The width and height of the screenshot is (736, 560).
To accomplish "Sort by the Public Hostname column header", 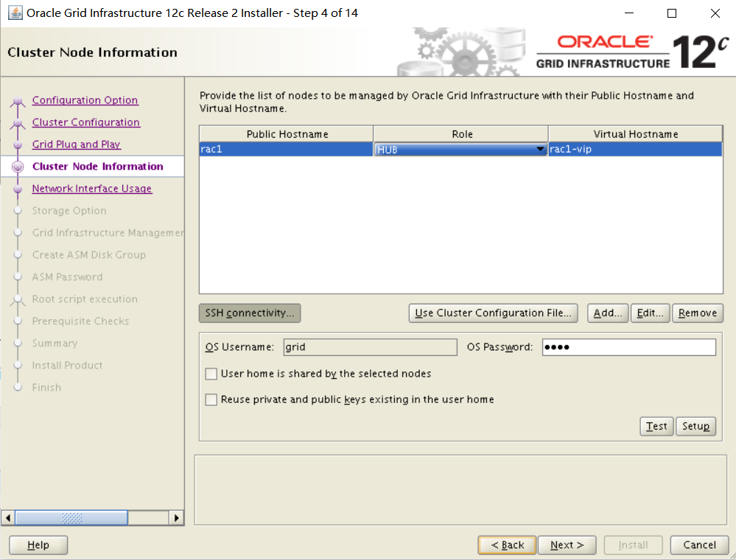I will (x=287, y=134).
